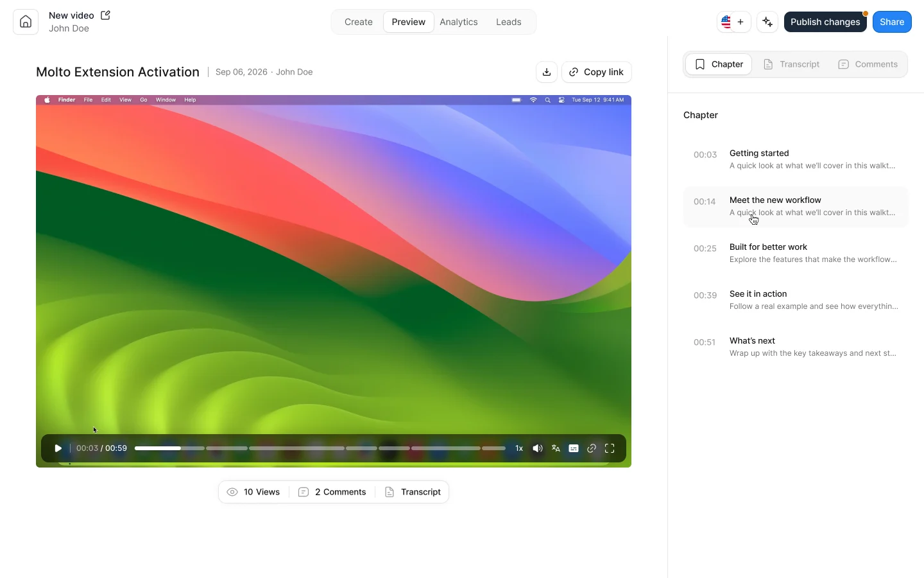Edit the video name with the pencil icon
924x578 pixels.
[x=106, y=15]
